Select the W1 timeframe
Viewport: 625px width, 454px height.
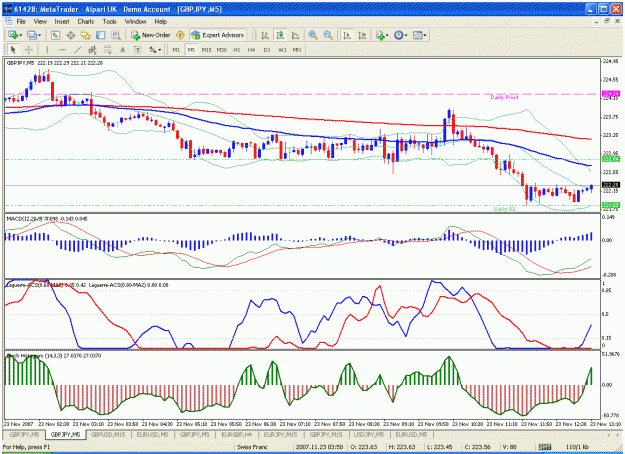tap(282, 50)
